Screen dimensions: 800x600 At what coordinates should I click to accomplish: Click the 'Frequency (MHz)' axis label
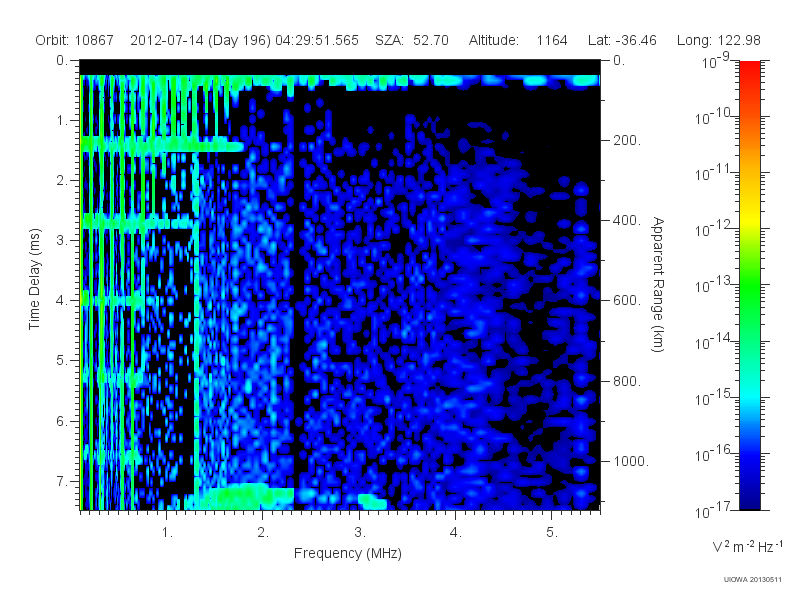pyautogui.click(x=348, y=554)
